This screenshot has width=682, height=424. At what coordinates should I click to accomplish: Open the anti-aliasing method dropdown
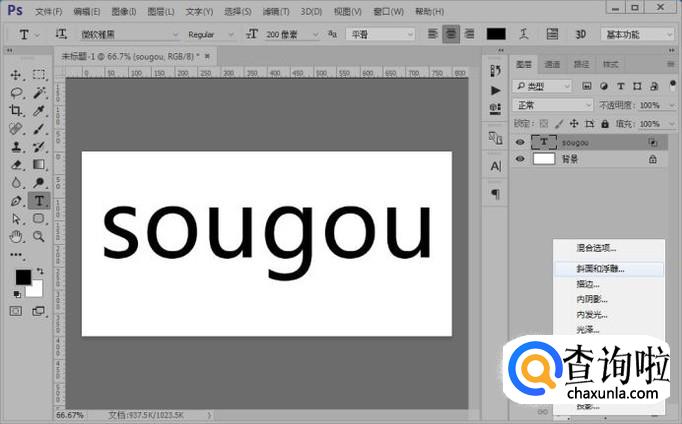point(381,34)
